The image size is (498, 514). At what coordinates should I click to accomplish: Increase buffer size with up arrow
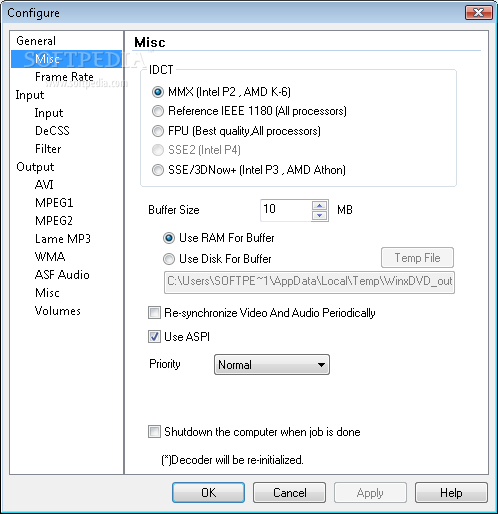pyautogui.click(x=320, y=205)
